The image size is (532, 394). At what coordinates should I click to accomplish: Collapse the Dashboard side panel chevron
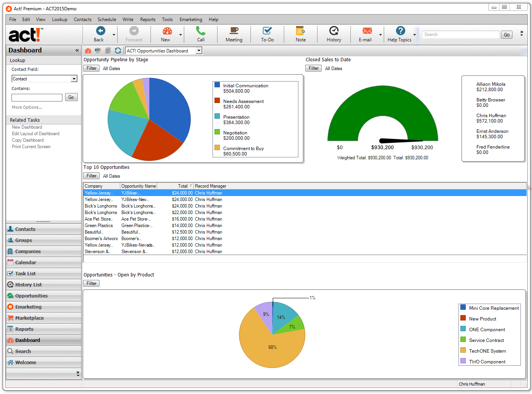coord(77,50)
